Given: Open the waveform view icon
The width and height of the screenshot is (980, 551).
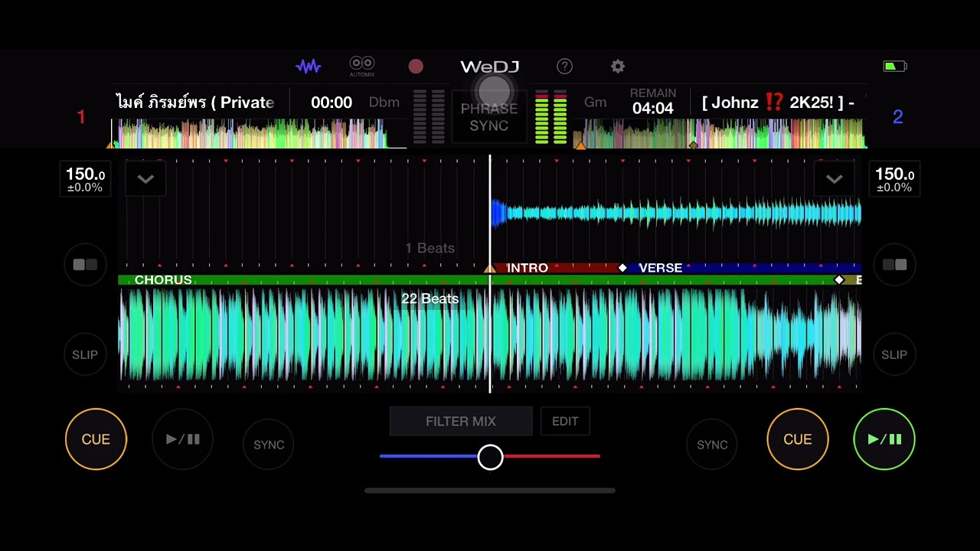Looking at the screenshot, I should 309,67.
